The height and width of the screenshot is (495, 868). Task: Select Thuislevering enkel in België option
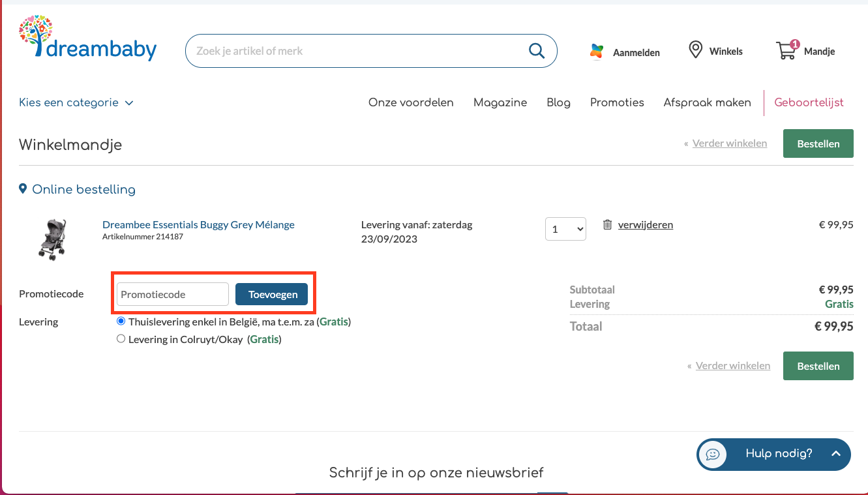(x=121, y=322)
